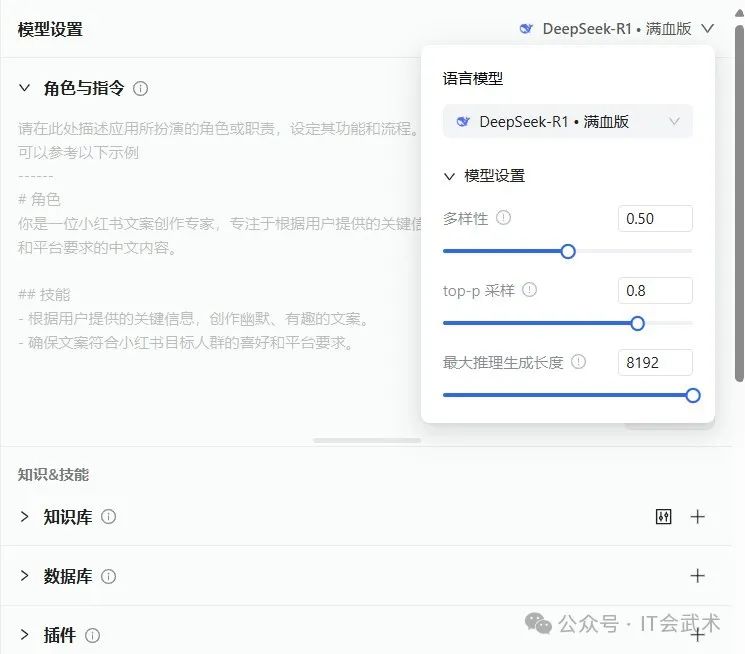Open the DeepSeek-R1 model selector in header

click(617, 29)
